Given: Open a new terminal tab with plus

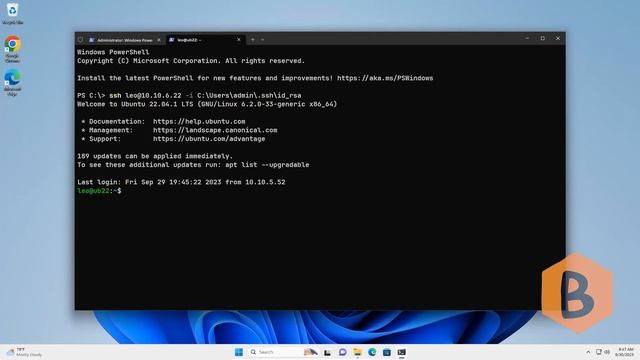Looking at the screenshot, I should tap(253, 40).
